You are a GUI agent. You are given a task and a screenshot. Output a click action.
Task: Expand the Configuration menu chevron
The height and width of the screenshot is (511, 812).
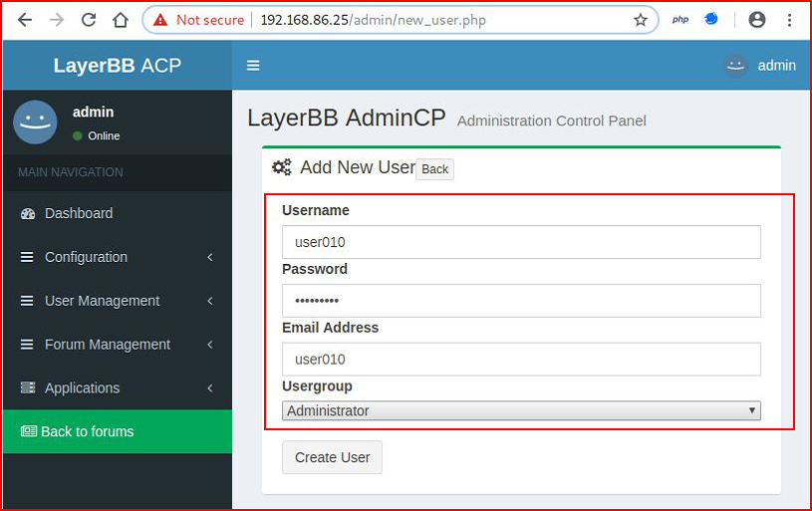pos(210,257)
